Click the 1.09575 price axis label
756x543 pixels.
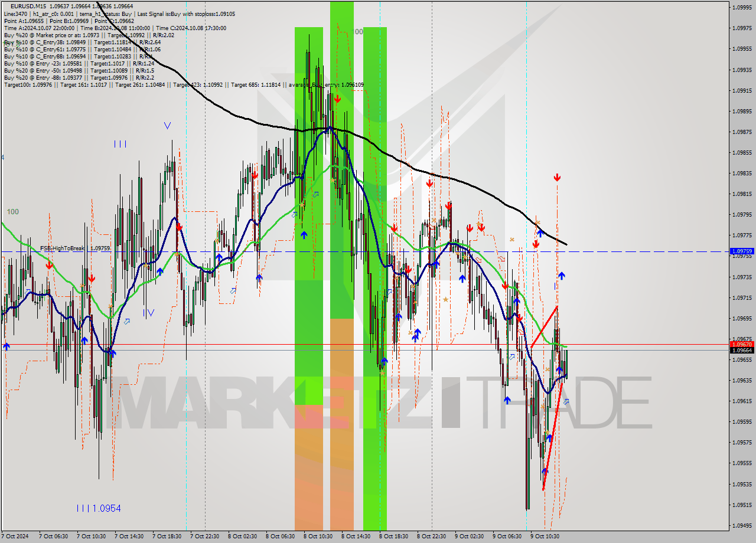[742, 442]
